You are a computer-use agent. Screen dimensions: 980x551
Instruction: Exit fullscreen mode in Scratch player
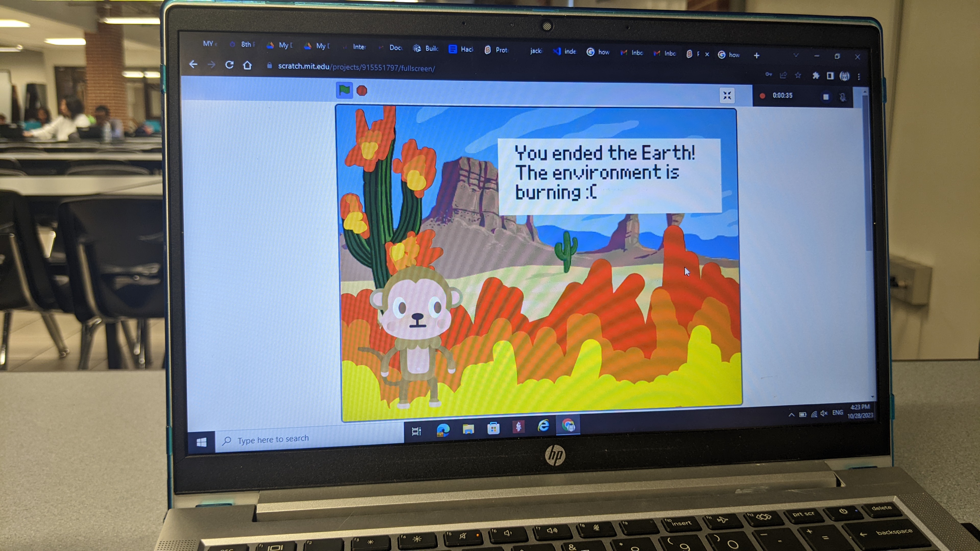pos(727,95)
